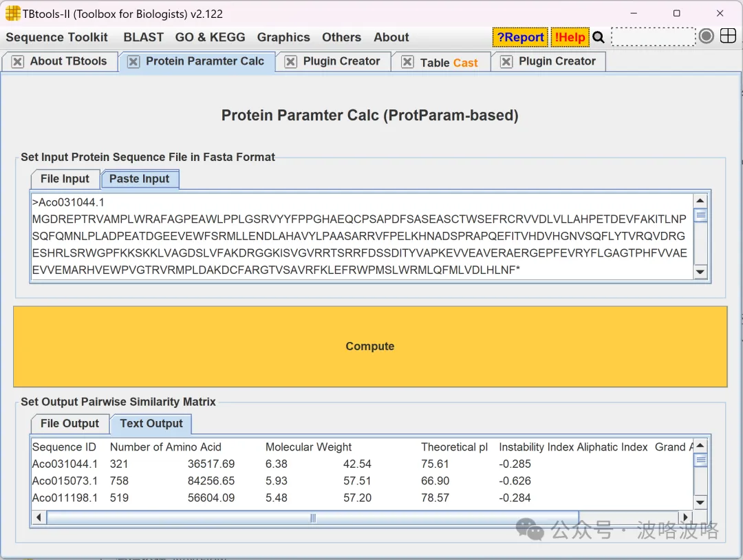743x560 pixels.
Task: Click the output vertical scrollbar thumb
Action: 700,460
